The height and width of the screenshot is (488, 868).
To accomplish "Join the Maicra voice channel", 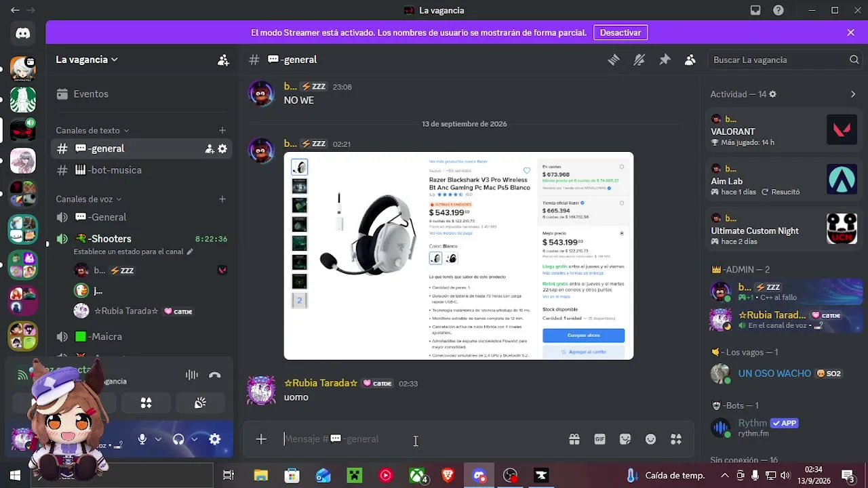I will click(x=142, y=336).
